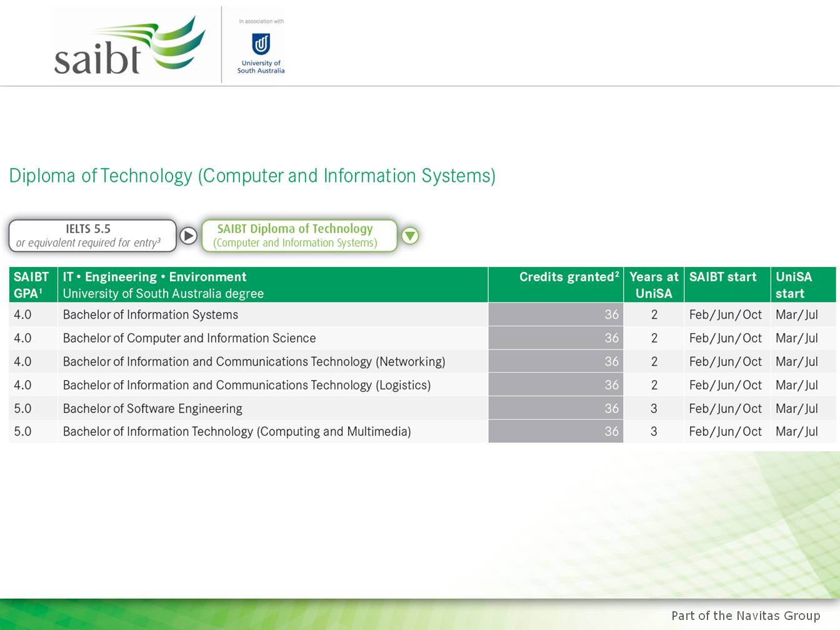Image resolution: width=840 pixels, height=630 pixels.
Task: Click years value 2 in the Networking row
Action: [654, 362]
